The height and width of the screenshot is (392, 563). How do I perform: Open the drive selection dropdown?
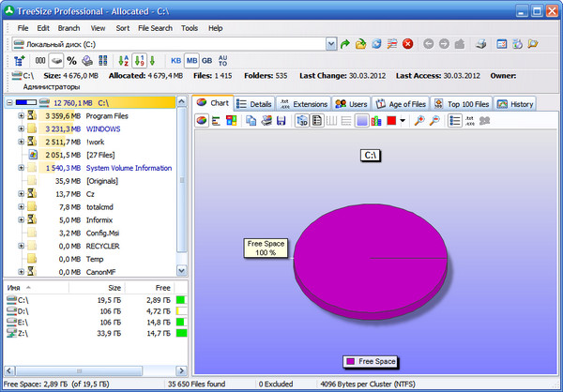coord(331,44)
